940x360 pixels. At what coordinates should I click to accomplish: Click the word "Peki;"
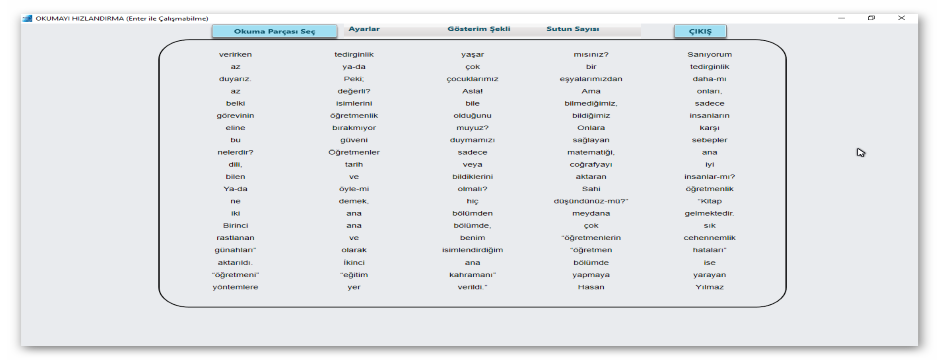[x=354, y=79]
